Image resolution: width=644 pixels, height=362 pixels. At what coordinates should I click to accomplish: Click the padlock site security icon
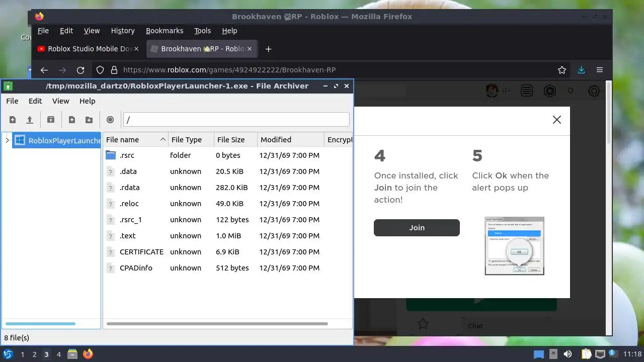point(114,70)
